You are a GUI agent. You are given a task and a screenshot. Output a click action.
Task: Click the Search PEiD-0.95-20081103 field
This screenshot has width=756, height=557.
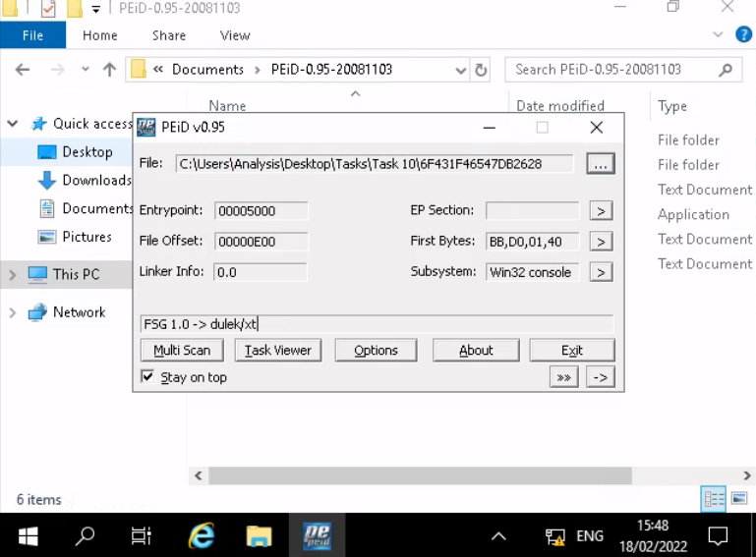pyautogui.click(x=611, y=70)
